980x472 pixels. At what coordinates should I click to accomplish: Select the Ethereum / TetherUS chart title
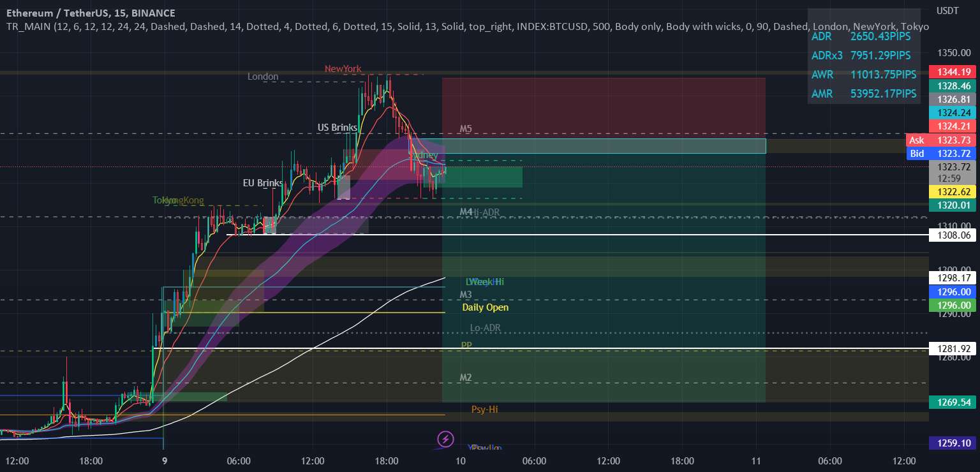pos(91,13)
